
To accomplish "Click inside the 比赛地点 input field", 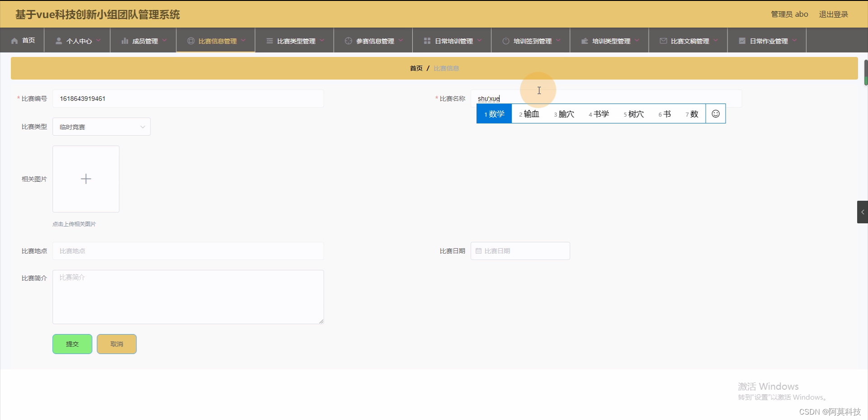I will coord(188,251).
